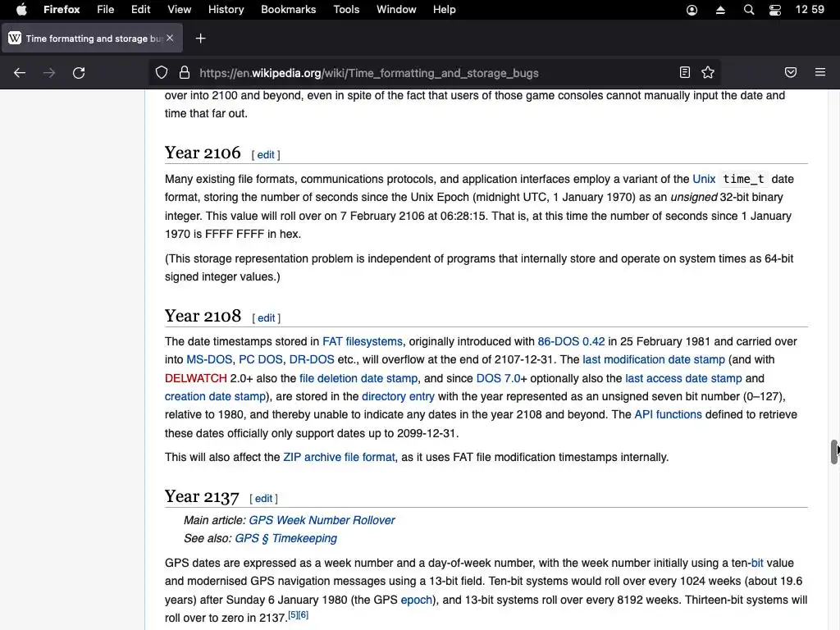
Task: Follow the MS-DOS link
Action: pyautogui.click(x=209, y=360)
